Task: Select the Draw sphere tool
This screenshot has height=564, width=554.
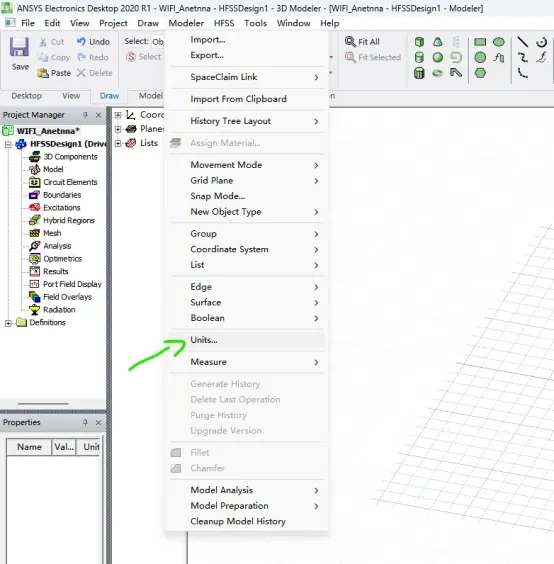Action: click(437, 57)
